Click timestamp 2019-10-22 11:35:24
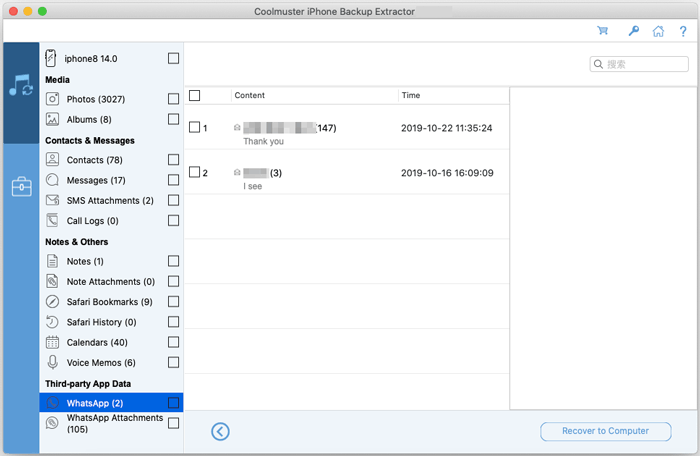700x456 pixels. [446, 128]
